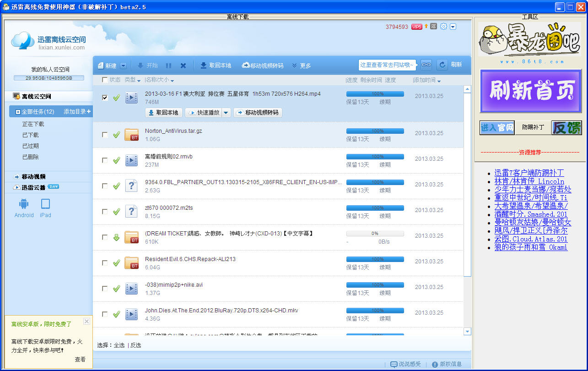The width and height of the screenshot is (588, 371).
Task: Click 取回本地 in the top toolbar
Action: point(216,65)
